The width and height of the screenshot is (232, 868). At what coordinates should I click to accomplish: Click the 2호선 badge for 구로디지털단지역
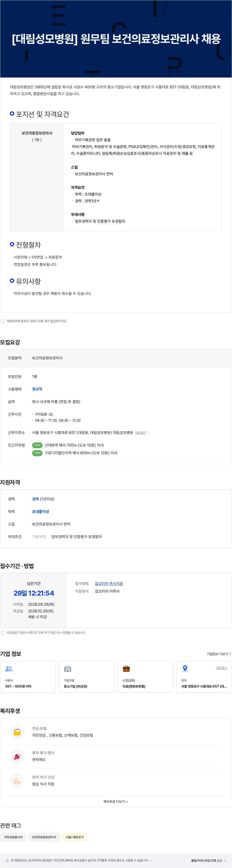tap(37, 453)
